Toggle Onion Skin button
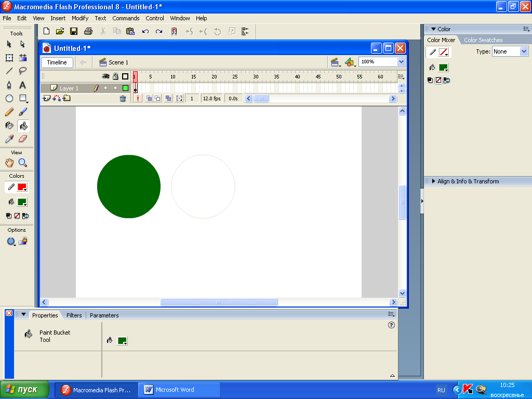Image resolution: width=532 pixels, height=399 pixels. click(x=149, y=98)
